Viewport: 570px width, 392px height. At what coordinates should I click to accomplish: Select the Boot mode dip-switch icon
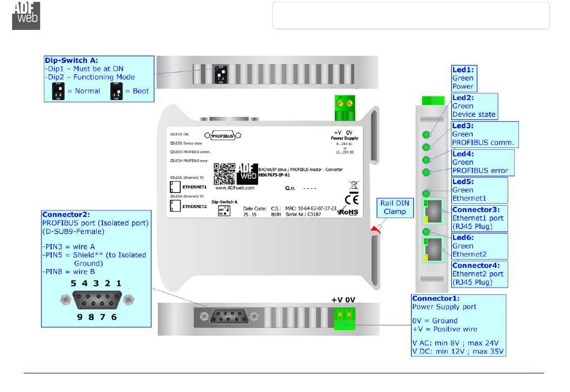[116, 91]
